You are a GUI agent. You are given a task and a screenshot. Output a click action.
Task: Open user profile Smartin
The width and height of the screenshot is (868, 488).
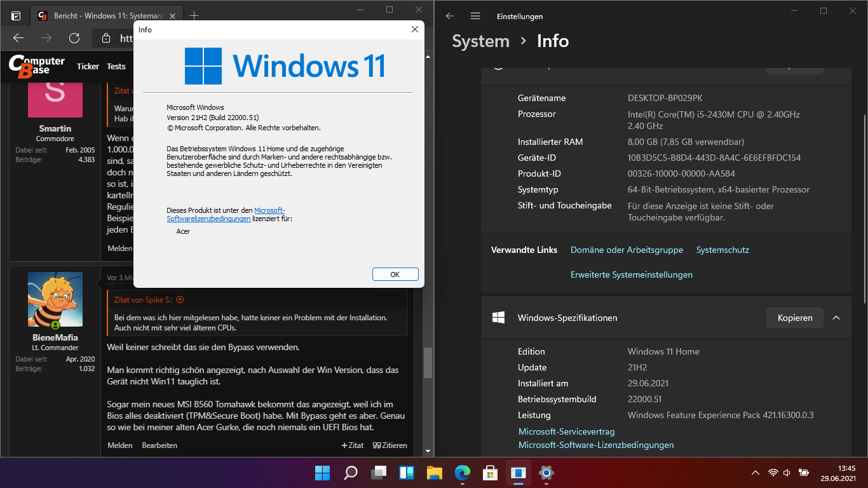55,128
